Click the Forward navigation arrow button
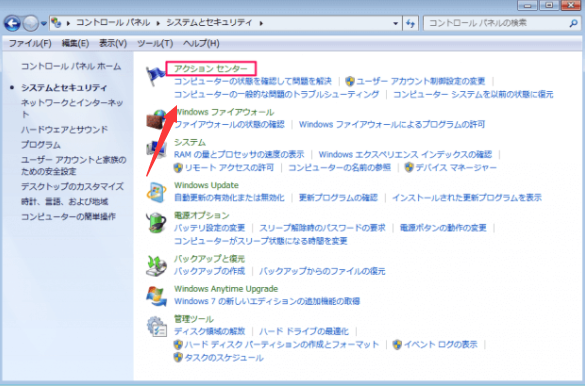This screenshot has width=585, height=386. [x=31, y=23]
